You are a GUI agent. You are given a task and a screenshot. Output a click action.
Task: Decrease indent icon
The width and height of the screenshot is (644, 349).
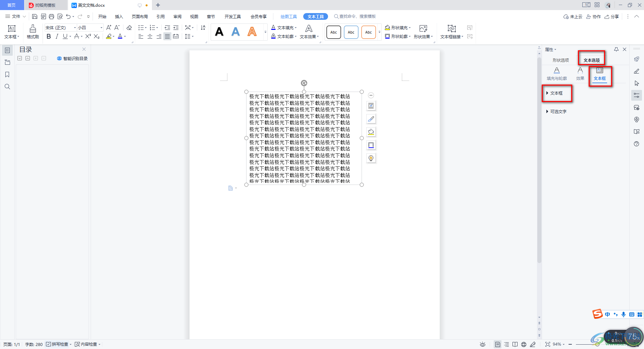pyautogui.click(x=167, y=28)
